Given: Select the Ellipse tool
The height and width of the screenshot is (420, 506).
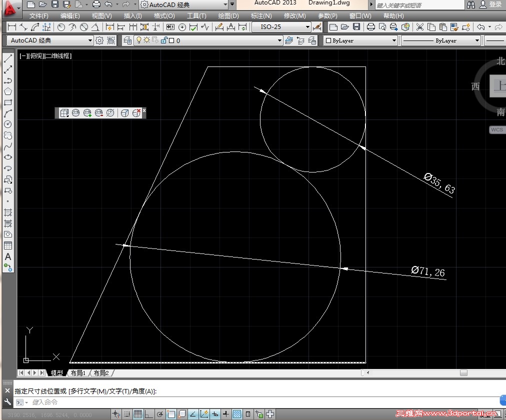Looking at the screenshot, I should (8, 157).
